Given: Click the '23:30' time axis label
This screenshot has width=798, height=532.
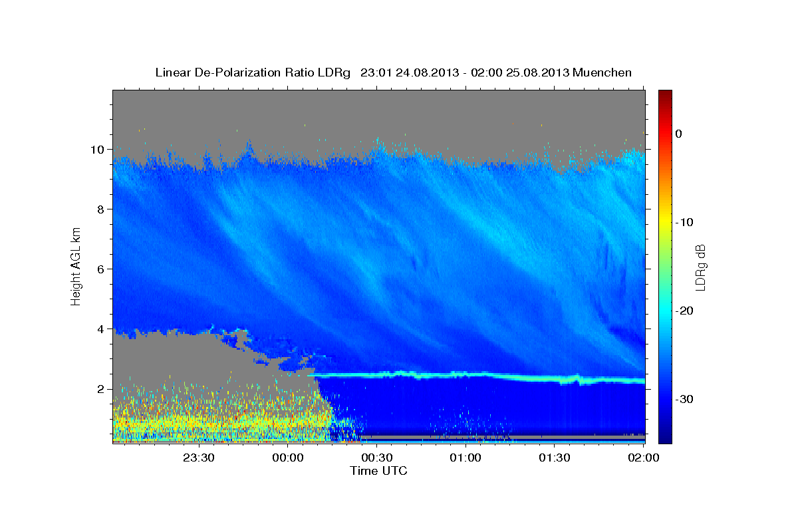Looking at the screenshot, I should [x=199, y=458].
